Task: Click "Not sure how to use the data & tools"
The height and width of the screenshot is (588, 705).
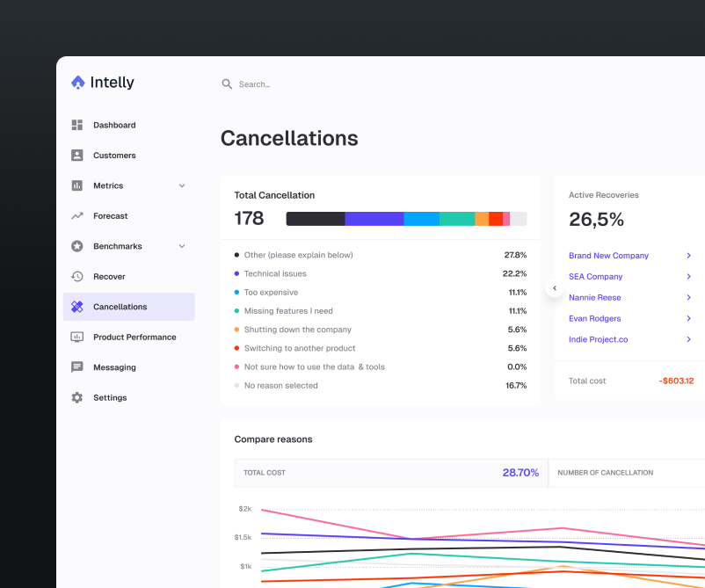Action: pyautogui.click(x=315, y=367)
